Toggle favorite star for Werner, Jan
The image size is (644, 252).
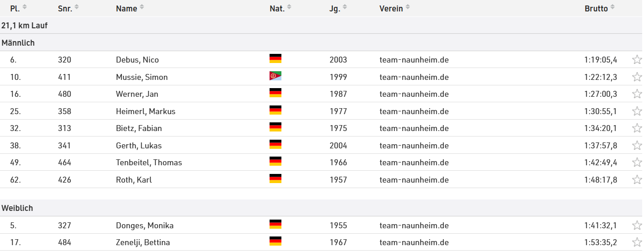[x=637, y=94]
